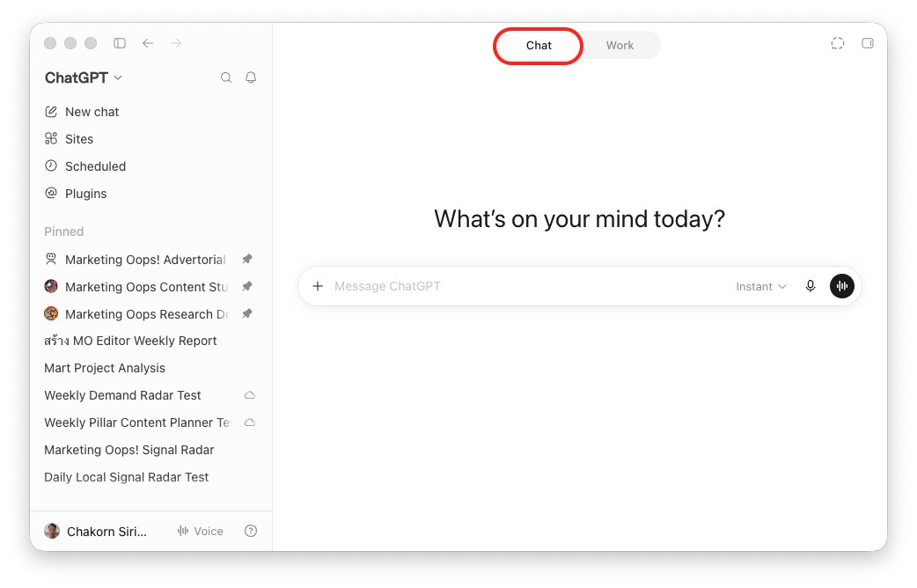Click the Voice button
The height and width of the screenshot is (588, 917).
coord(200,532)
